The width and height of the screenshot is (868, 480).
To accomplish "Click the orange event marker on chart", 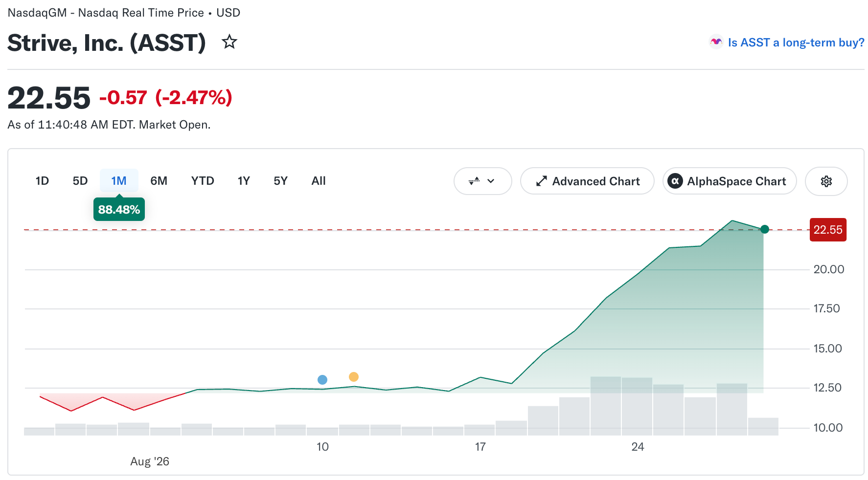I will [x=354, y=377].
